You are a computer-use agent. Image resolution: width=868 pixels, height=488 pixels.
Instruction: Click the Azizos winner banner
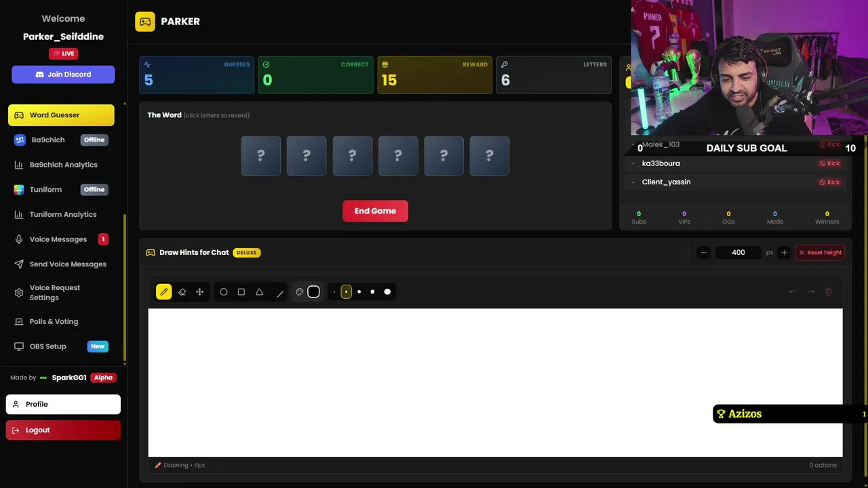790,414
